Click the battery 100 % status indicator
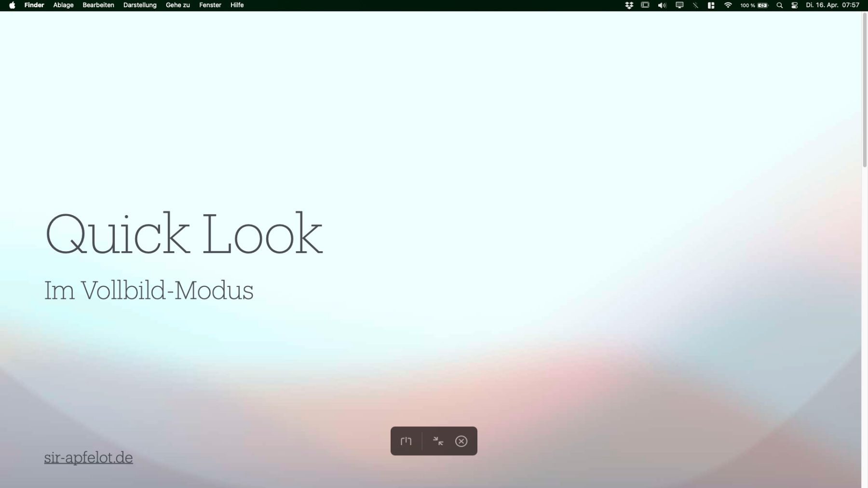This screenshot has height=488, width=868. point(754,5)
